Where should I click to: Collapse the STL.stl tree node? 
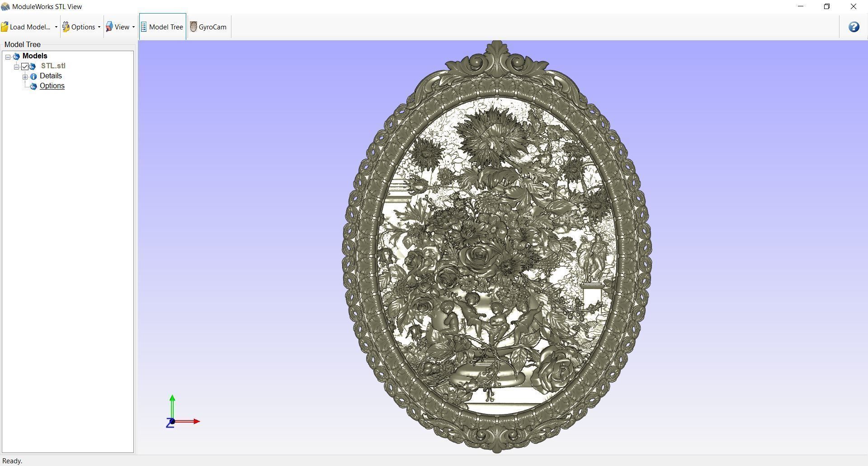[x=17, y=67]
